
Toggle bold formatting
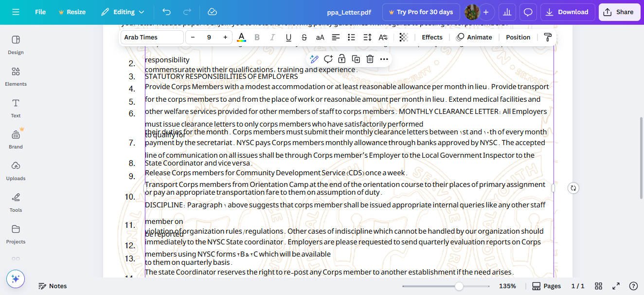(257, 37)
